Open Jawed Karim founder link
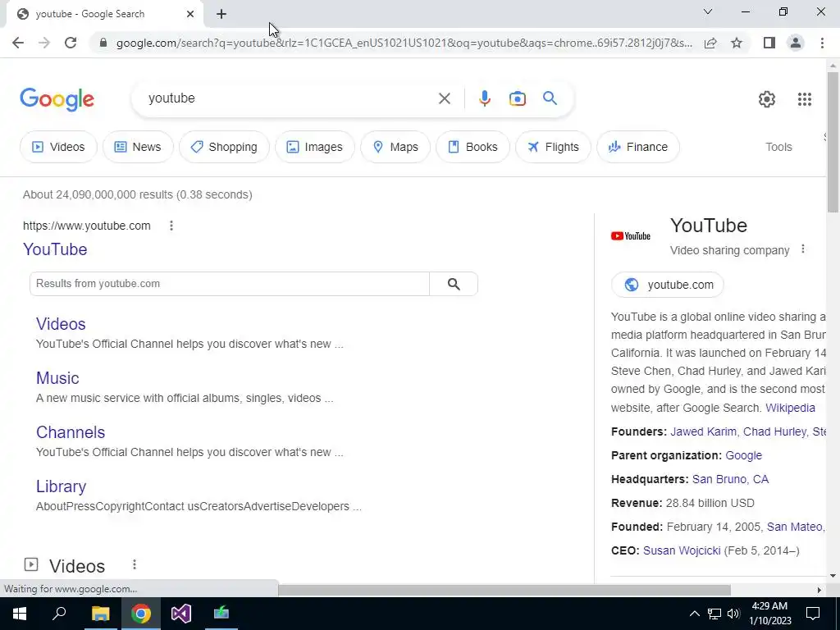The height and width of the screenshot is (630, 840). click(x=703, y=431)
